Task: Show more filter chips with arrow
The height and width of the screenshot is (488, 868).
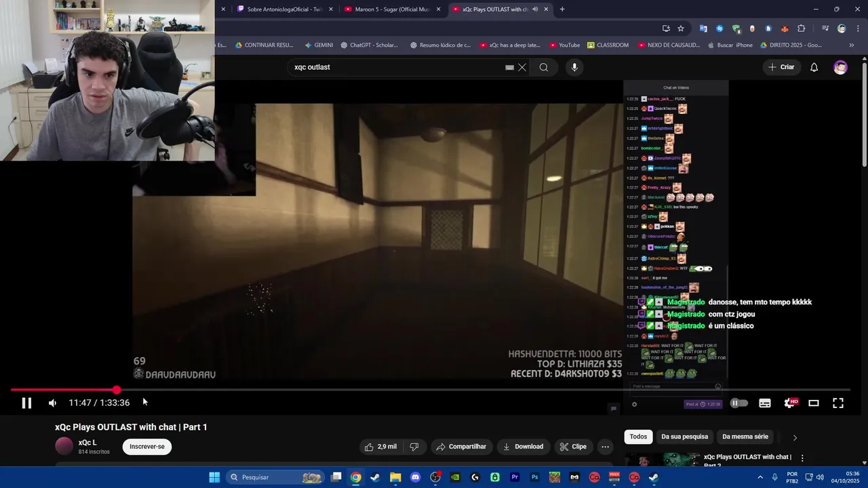Action: click(x=795, y=437)
